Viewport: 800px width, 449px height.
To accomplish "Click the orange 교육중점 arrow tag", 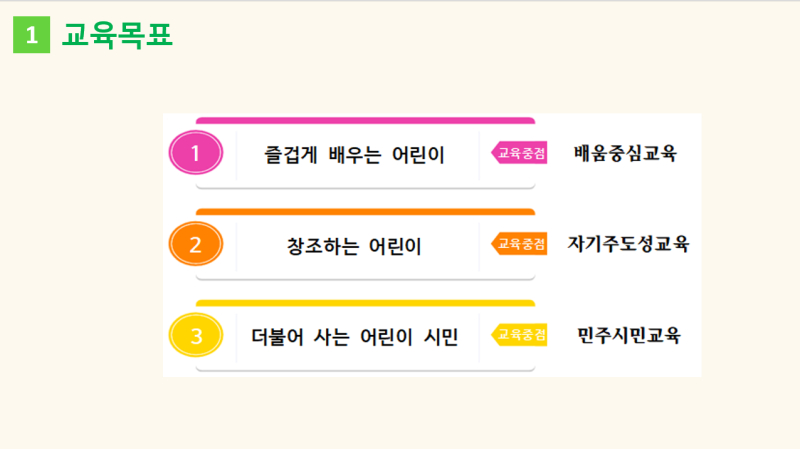I will pos(519,244).
